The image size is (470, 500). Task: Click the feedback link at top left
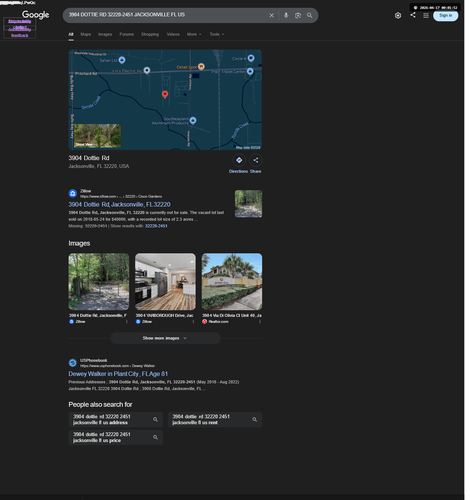(x=20, y=35)
